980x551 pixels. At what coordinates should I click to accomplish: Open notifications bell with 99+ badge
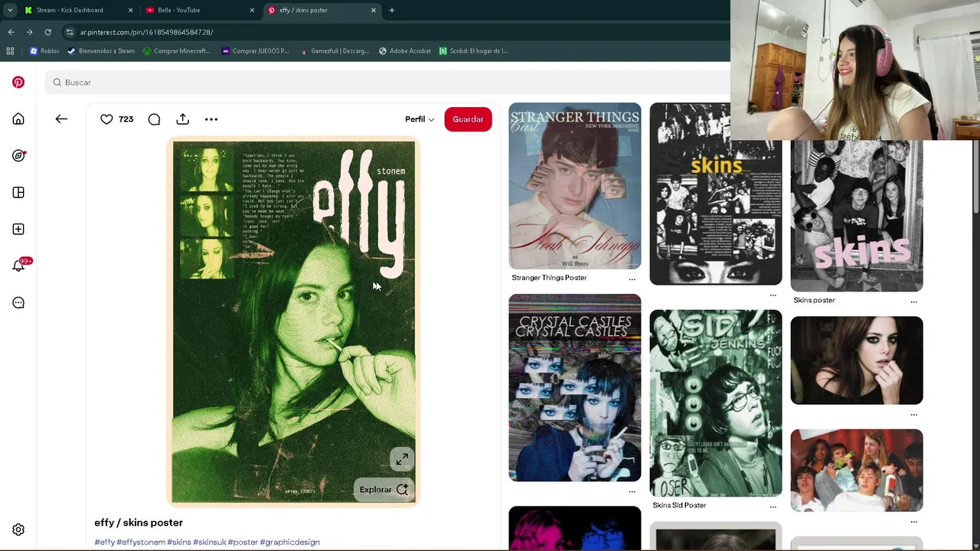click(18, 266)
